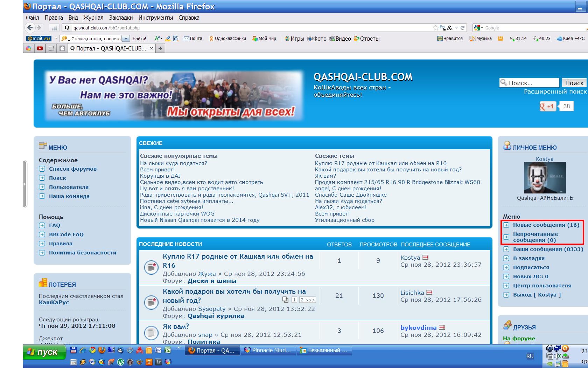Open 'На лыжи куда податься?' topic
This screenshot has width=588, height=368.
point(174,163)
